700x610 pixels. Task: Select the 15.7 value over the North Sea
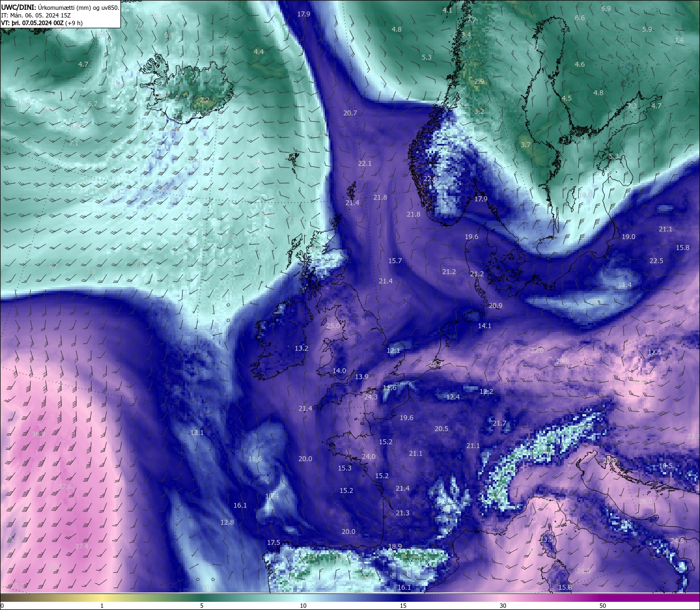[x=395, y=261]
